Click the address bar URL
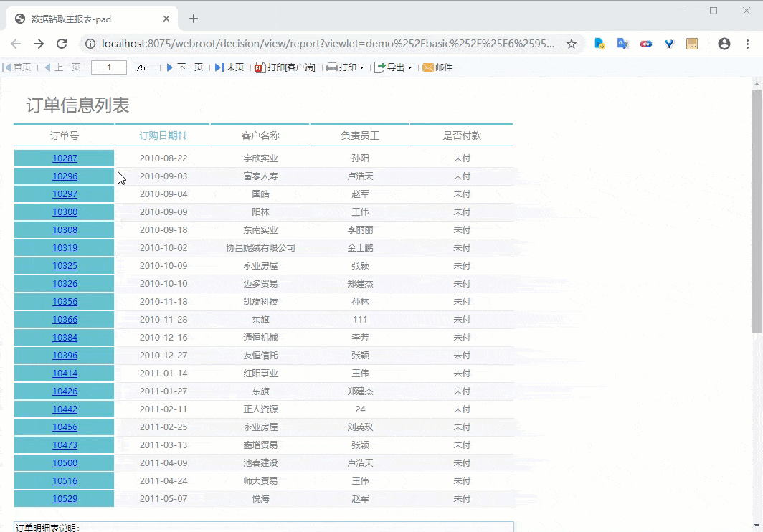This screenshot has width=763, height=532. pos(328,44)
